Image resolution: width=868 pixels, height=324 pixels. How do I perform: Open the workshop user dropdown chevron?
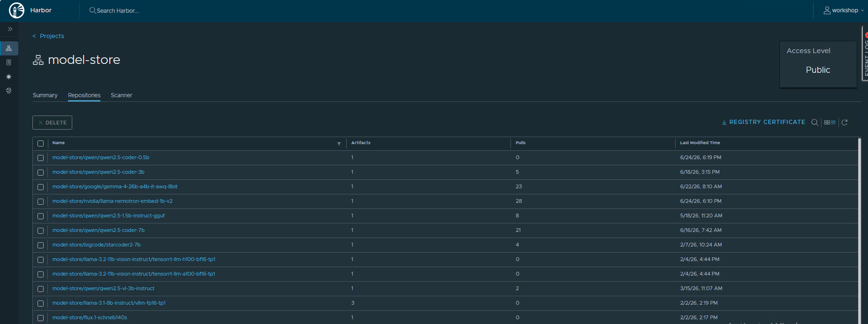862,10
